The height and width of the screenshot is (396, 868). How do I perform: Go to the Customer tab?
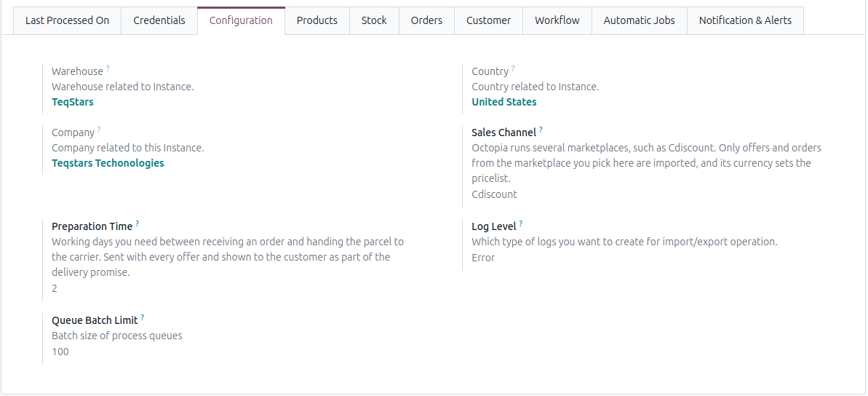pos(489,20)
